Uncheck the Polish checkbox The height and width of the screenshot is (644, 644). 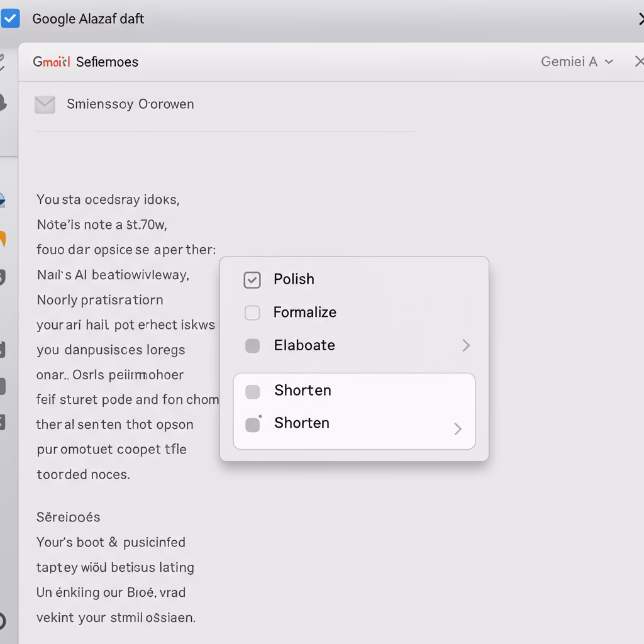[252, 280]
